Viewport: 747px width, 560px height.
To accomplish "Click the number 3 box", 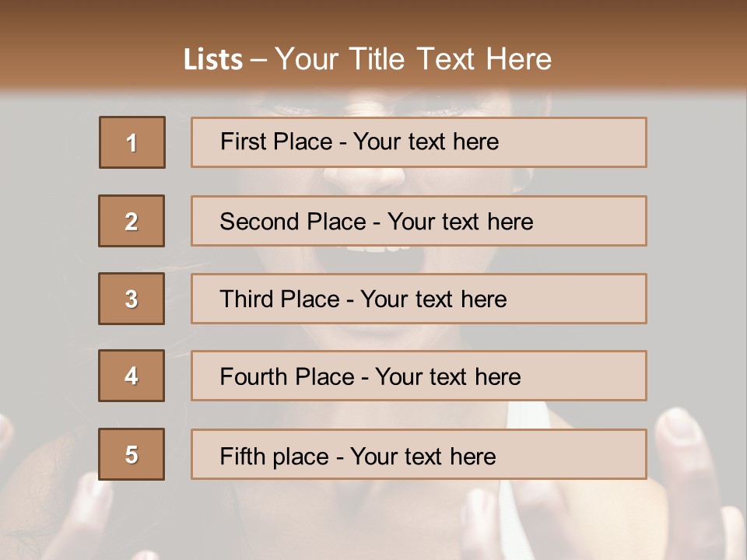I will [132, 299].
